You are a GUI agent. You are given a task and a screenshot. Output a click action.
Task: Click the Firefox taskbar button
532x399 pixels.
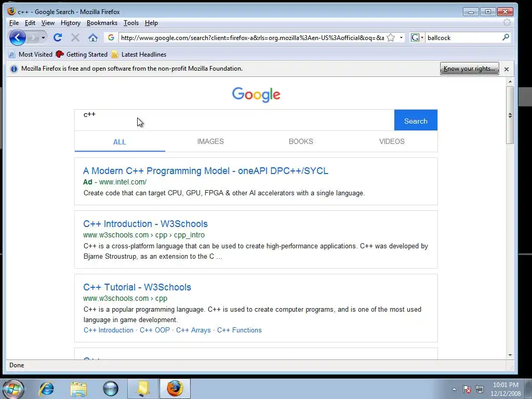click(x=175, y=389)
